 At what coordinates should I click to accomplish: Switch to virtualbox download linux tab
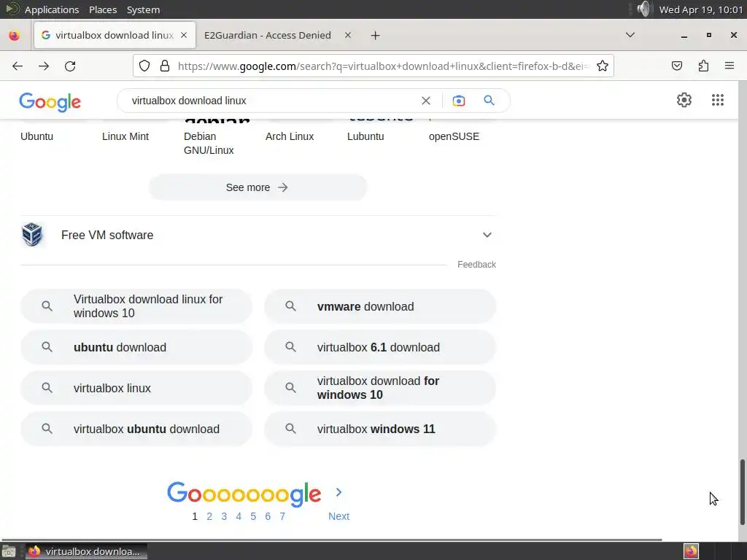coord(115,35)
